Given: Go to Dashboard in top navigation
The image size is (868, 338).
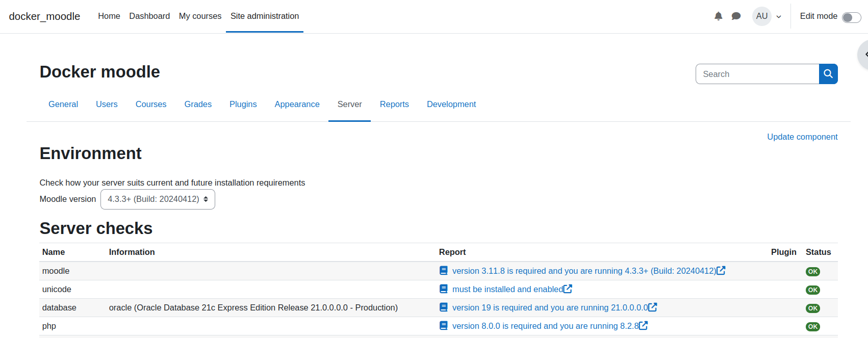Looking at the screenshot, I should (x=149, y=16).
